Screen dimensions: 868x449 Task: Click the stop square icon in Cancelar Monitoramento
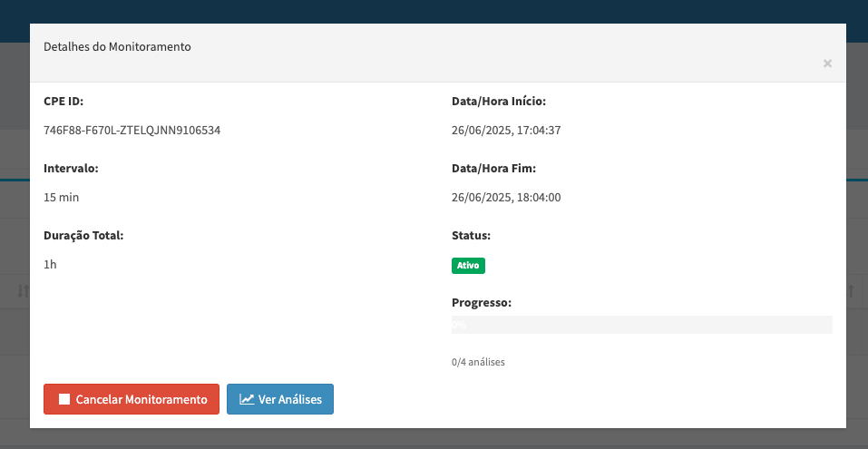click(63, 399)
